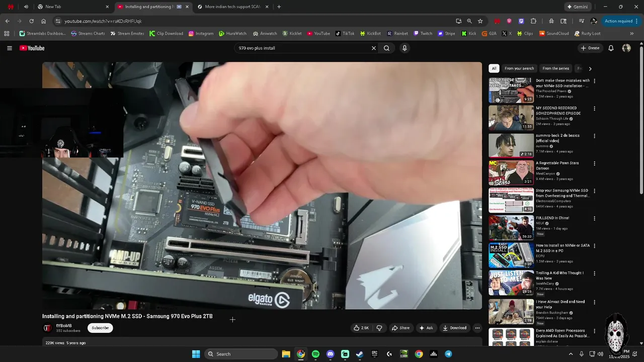The width and height of the screenshot is (644, 362).
Task: Open the YouTube account avatar menu
Action: [x=626, y=48]
